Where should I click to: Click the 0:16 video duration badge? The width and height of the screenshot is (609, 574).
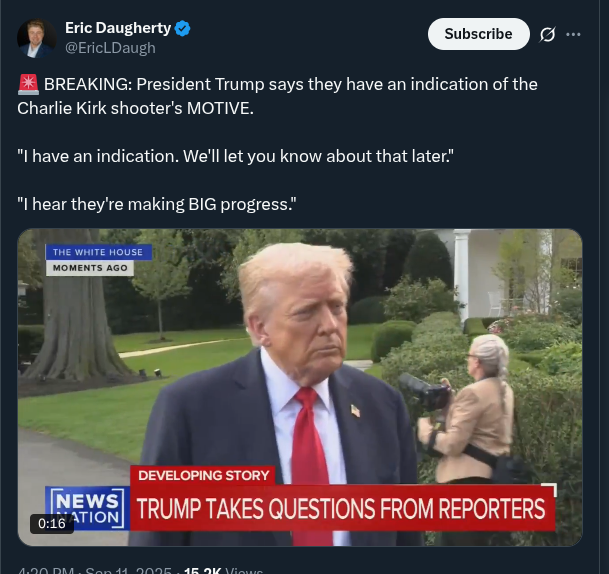pyautogui.click(x=52, y=524)
